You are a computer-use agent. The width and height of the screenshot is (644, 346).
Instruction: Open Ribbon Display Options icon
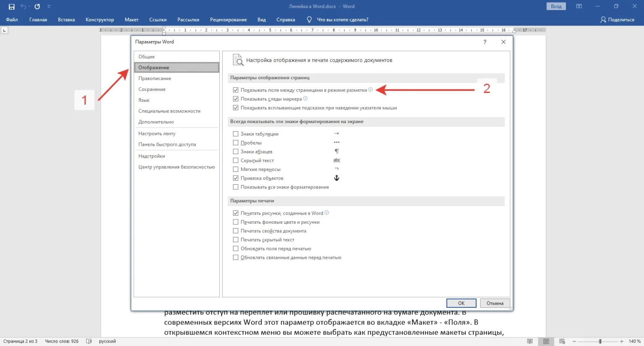579,6
